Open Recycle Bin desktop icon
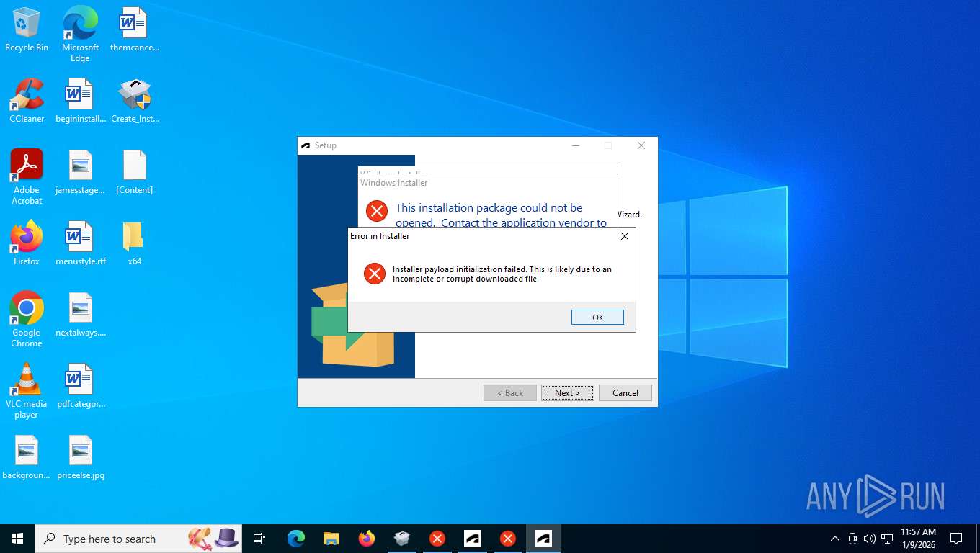The width and height of the screenshot is (980, 553). [27, 30]
